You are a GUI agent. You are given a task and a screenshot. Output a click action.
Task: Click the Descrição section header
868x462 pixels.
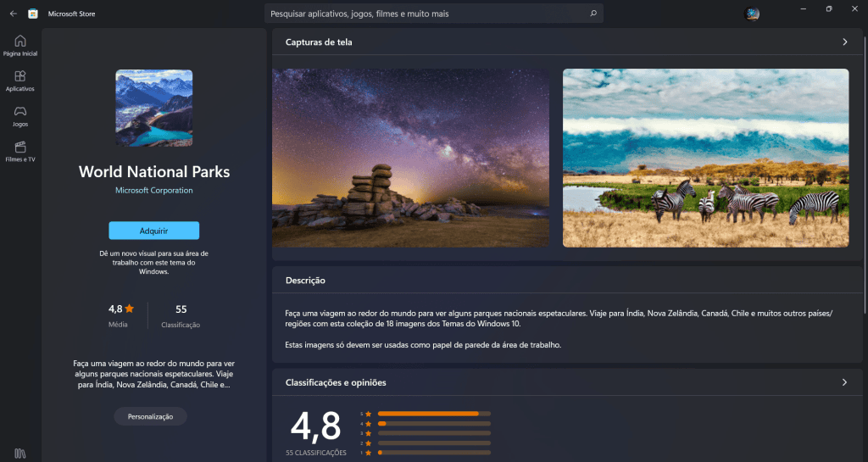305,281
